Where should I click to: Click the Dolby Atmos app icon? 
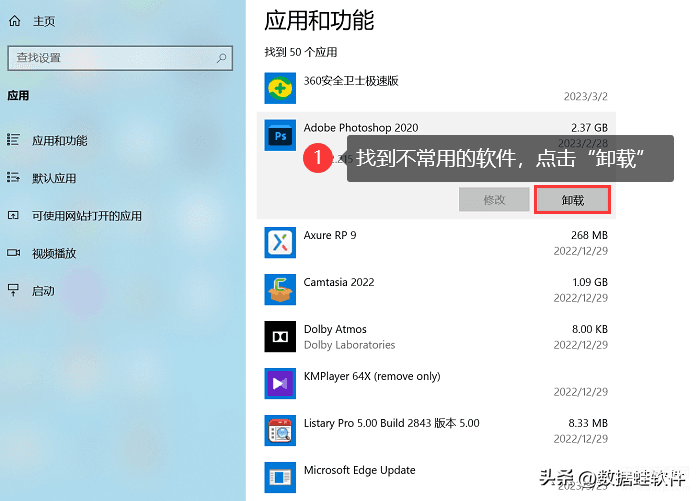(280, 337)
